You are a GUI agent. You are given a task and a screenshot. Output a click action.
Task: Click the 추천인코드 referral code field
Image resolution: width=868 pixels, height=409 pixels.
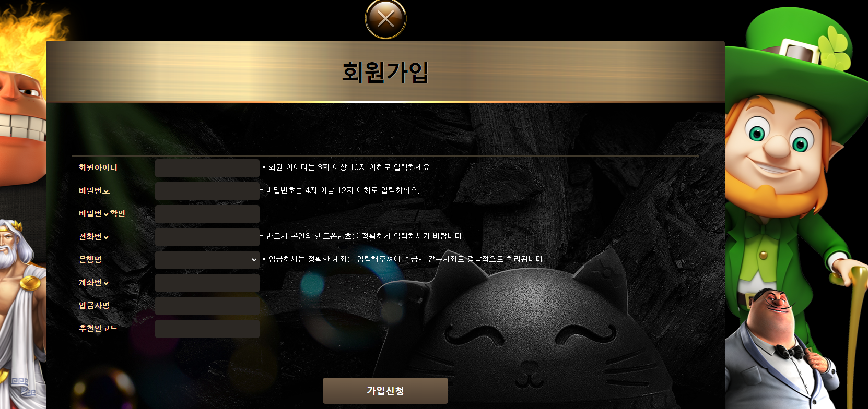pyautogui.click(x=207, y=329)
